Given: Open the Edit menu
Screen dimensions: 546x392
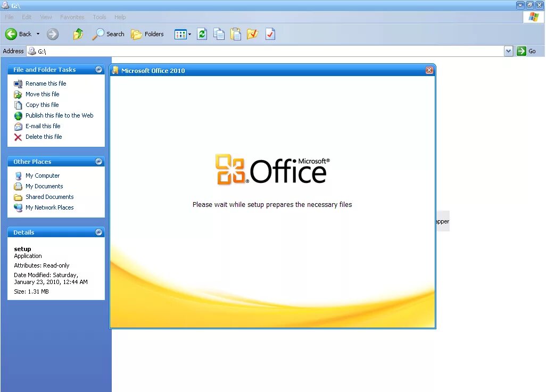Looking at the screenshot, I should tap(27, 17).
